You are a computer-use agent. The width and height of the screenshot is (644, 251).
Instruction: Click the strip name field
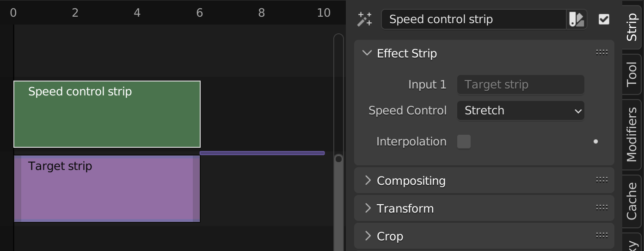474,19
